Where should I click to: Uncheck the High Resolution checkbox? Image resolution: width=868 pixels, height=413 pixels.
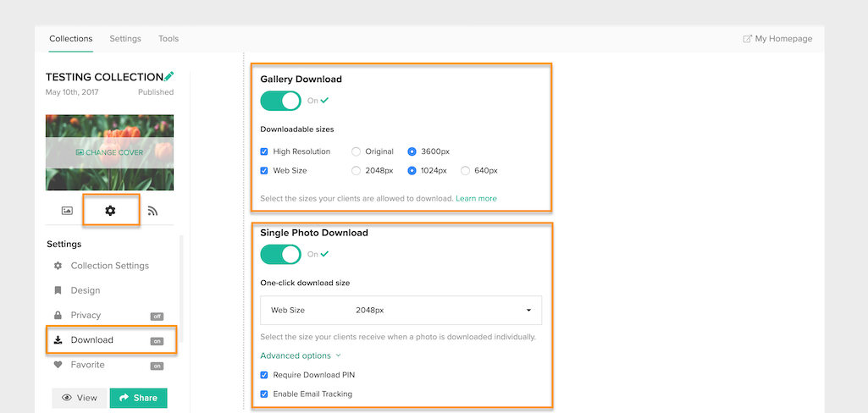click(264, 151)
